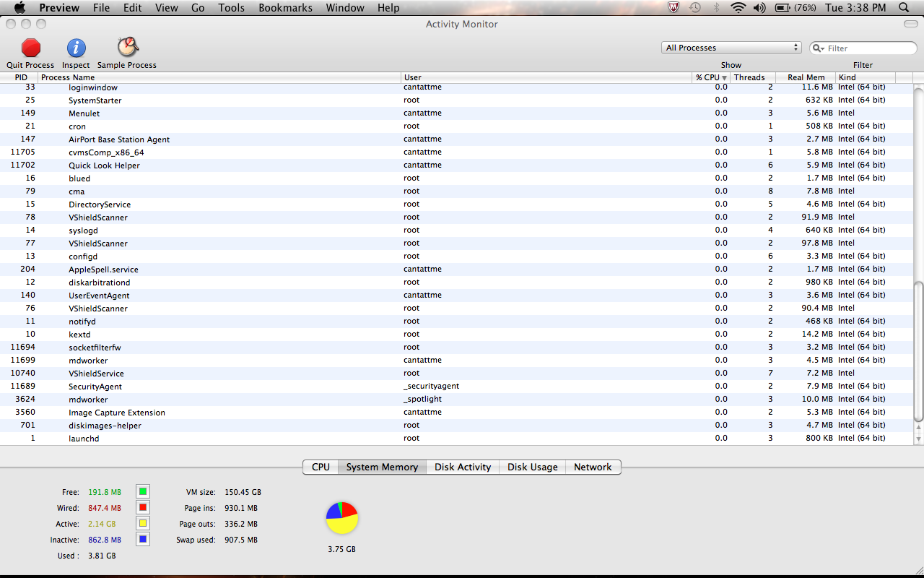
Task: Select the socketfilterfw process row
Action: 457,348
